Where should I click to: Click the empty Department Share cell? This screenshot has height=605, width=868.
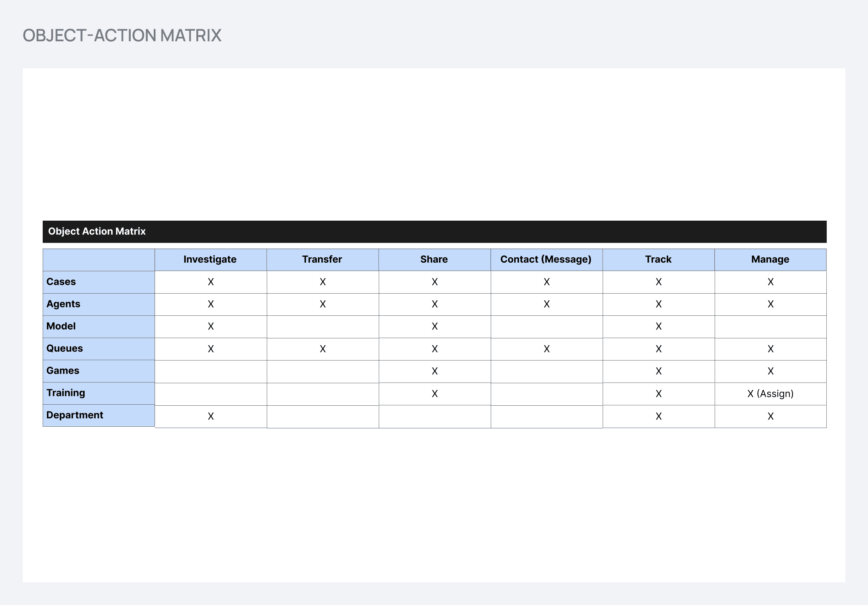434,417
